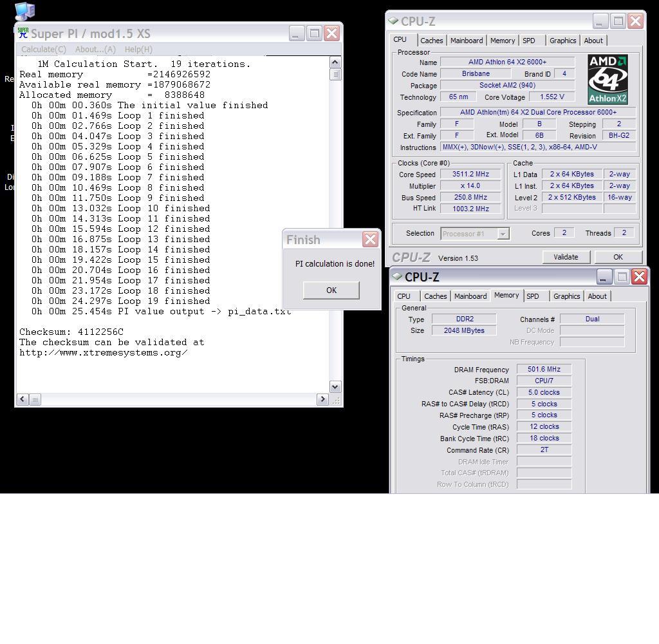Click the Revision value BH-G2
This screenshot has height=644, width=659.
tap(619, 135)
